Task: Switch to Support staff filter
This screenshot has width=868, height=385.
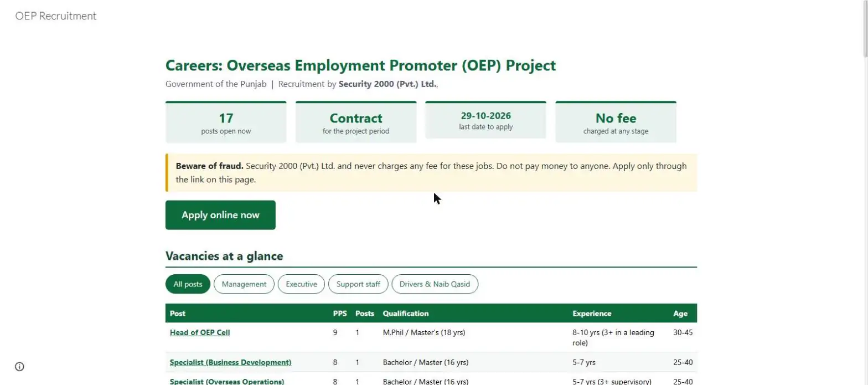Action: (x=358, y=284)
